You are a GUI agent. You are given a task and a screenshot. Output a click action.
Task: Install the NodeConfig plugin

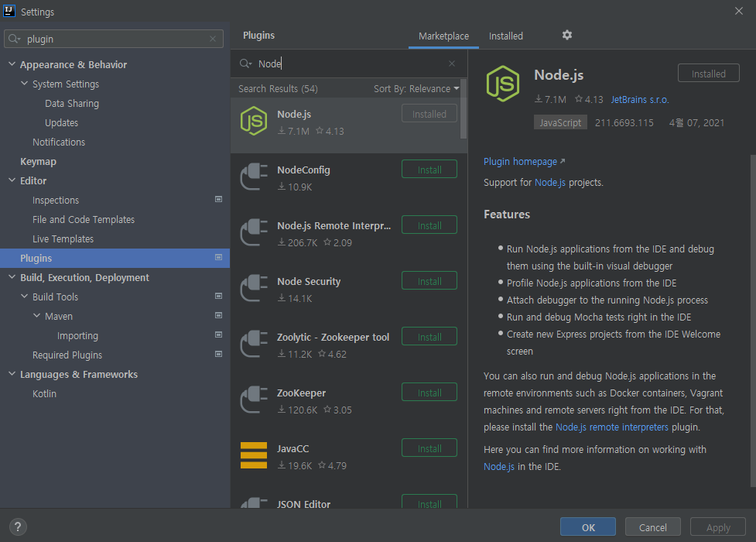[429, 170]
